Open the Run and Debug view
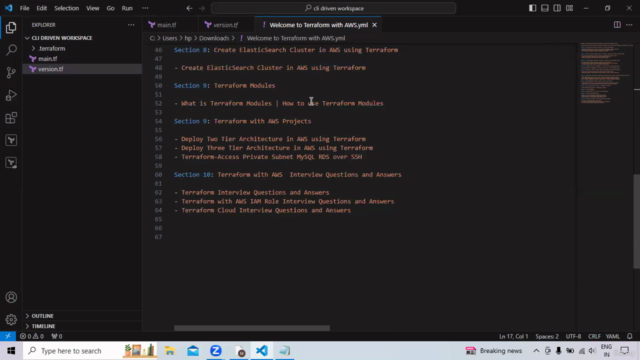This screenshot has height=360, width=640. coord(11,95)
